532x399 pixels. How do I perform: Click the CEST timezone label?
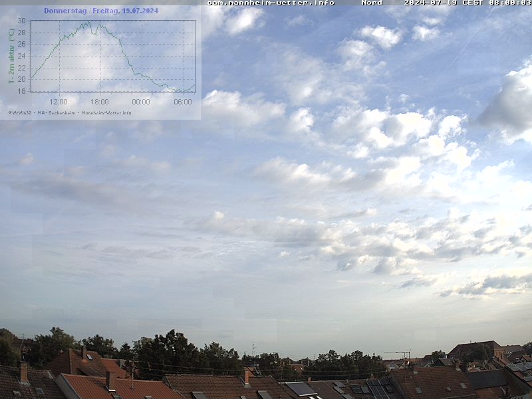tap(472, 3)
